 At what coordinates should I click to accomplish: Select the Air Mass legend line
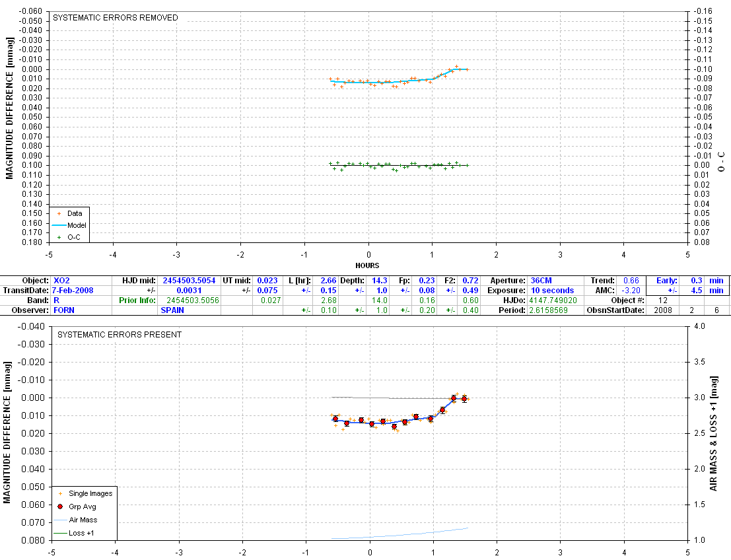click(x=60, y=520)
